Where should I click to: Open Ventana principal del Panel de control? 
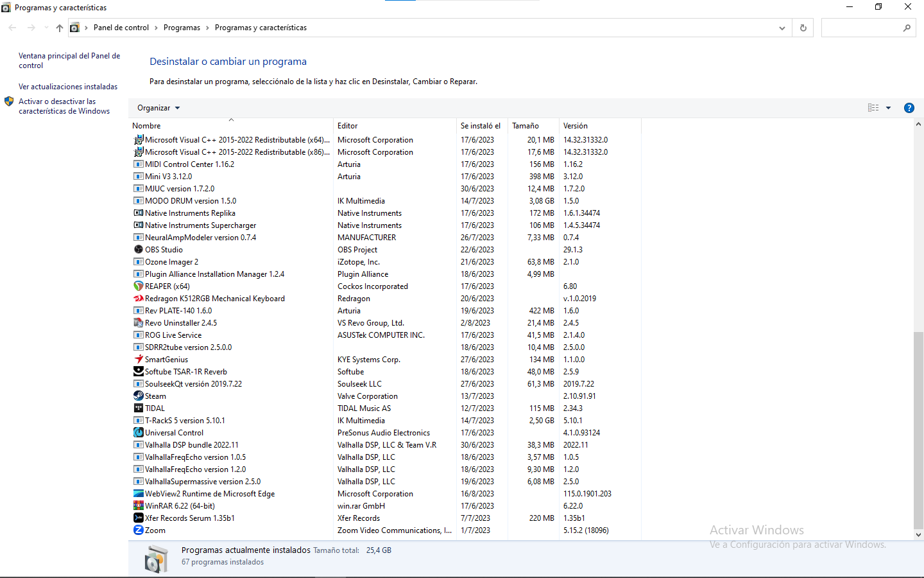69,60
